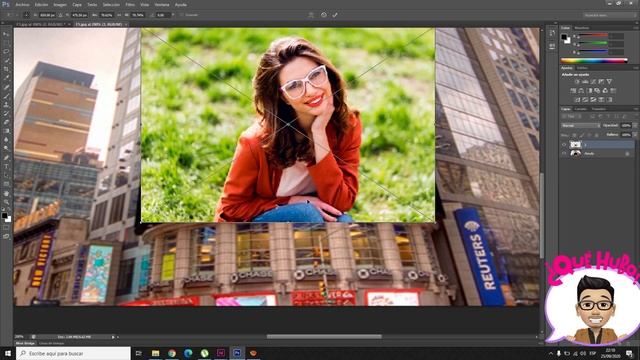The image size is (640, 360).
Task: Toggle lock position in Layers panel
Action: click(x=589, y=135)
